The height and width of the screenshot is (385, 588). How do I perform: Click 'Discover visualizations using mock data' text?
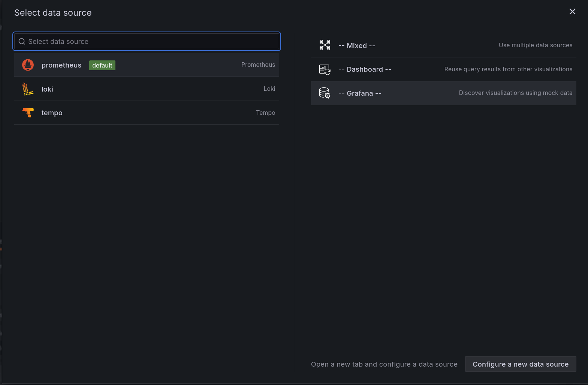click(515, 93)
